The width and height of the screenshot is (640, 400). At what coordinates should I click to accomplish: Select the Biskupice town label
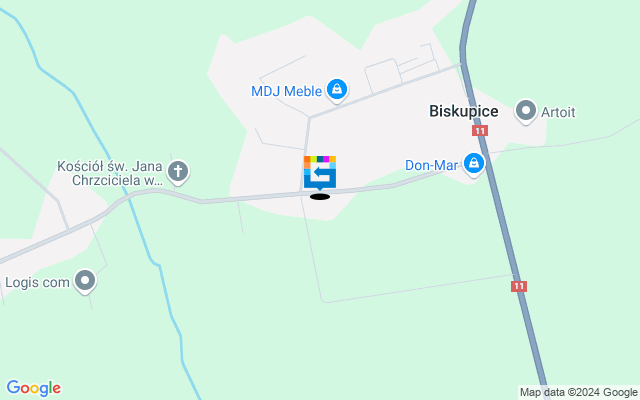click(x=464, y=111)
